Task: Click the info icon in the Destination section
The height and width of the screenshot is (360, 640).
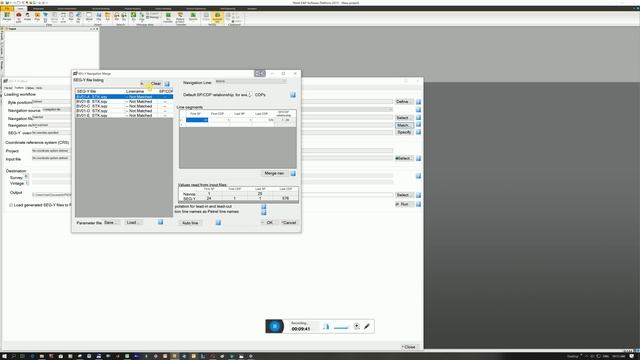Action: point(418,176)
